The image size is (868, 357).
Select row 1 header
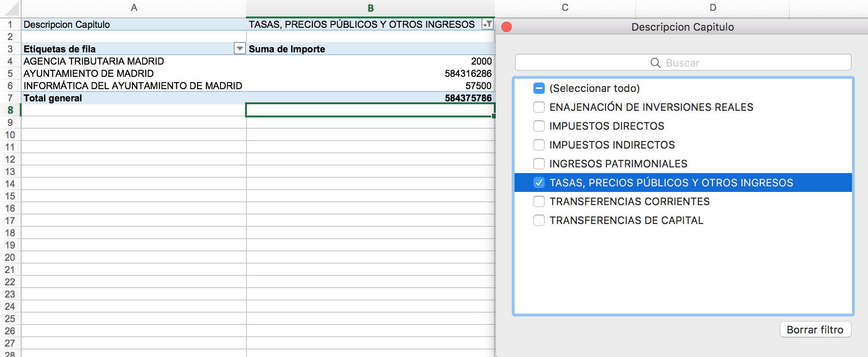10,25
